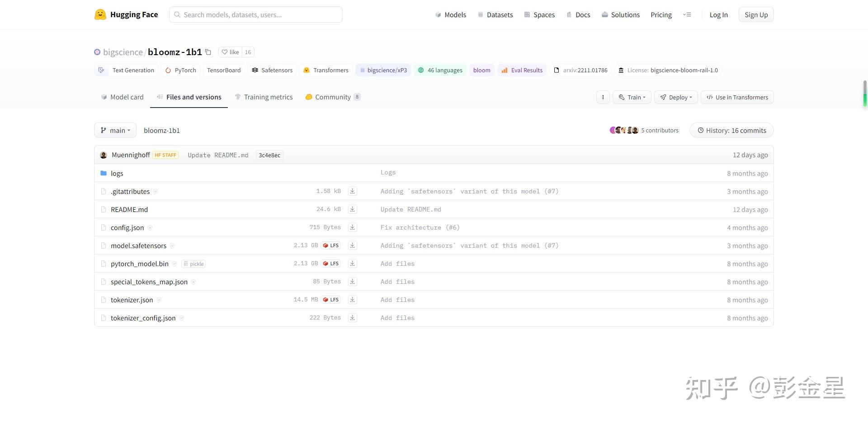View History: 16 commits
Image resolution: width=868 pixels, height=423 pixels.
pos(731,130)
